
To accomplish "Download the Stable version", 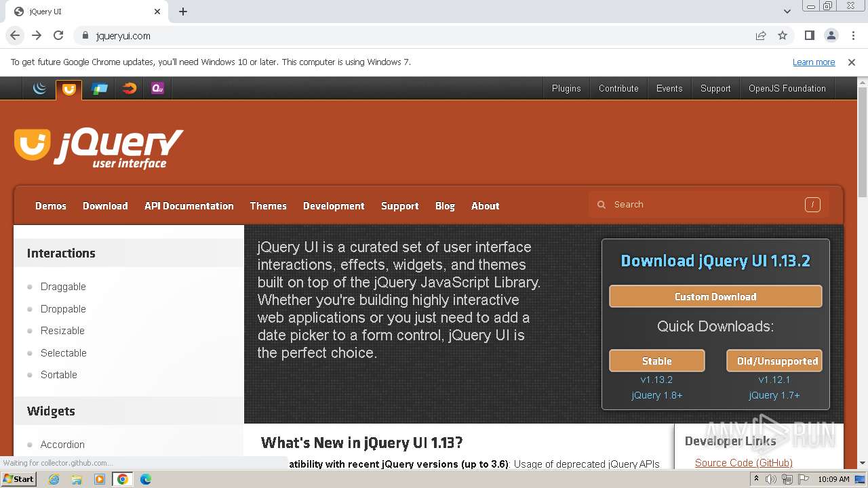I will point(656,361).
